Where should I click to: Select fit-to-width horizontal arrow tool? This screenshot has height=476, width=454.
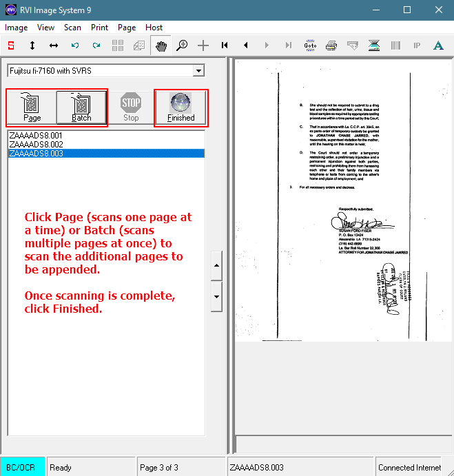point(54,45)
